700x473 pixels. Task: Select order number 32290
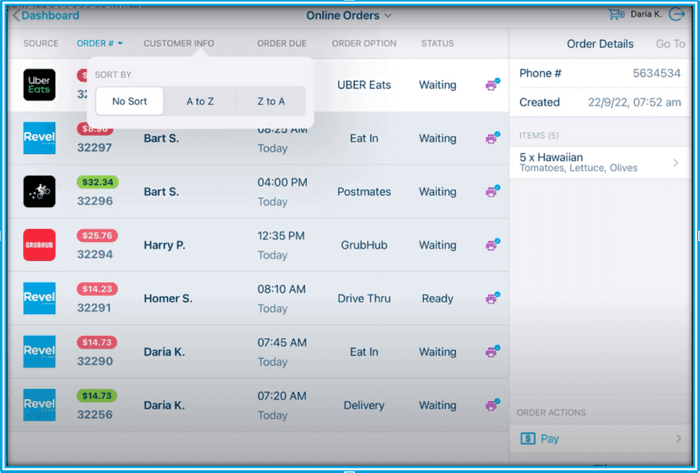[95, 361]
